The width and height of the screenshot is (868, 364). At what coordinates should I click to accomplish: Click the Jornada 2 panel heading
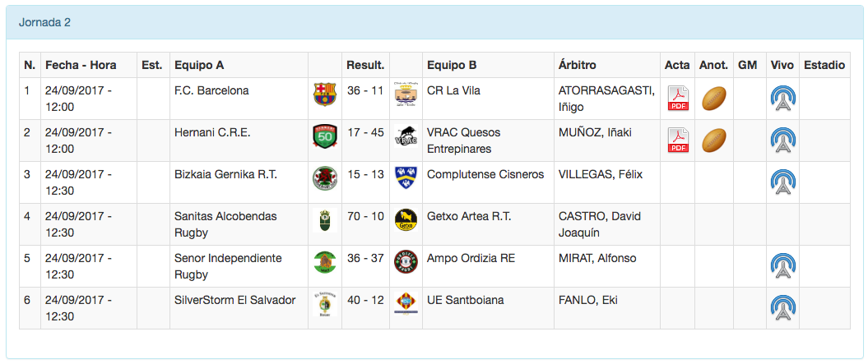(x=44, y=22)
